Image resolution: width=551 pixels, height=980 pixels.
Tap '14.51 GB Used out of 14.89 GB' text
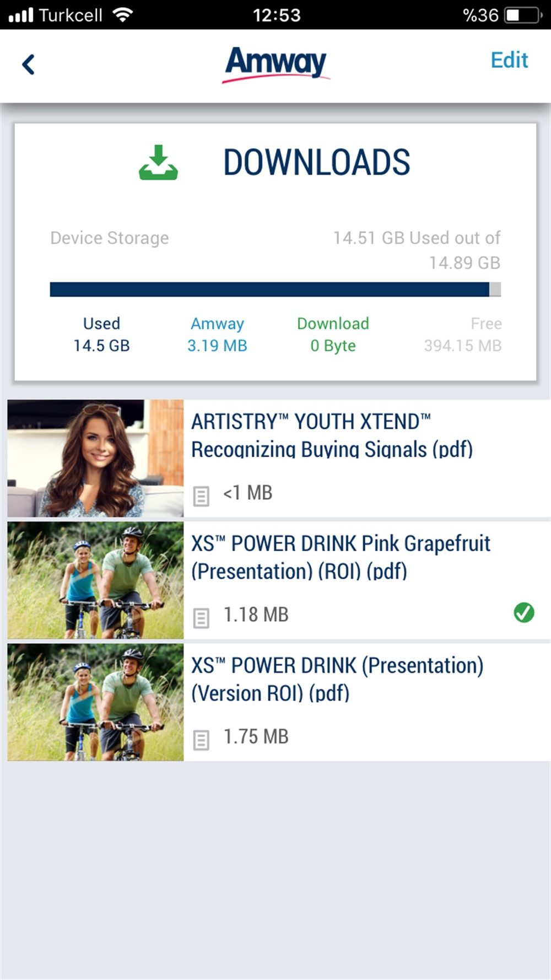coord(417,250)
